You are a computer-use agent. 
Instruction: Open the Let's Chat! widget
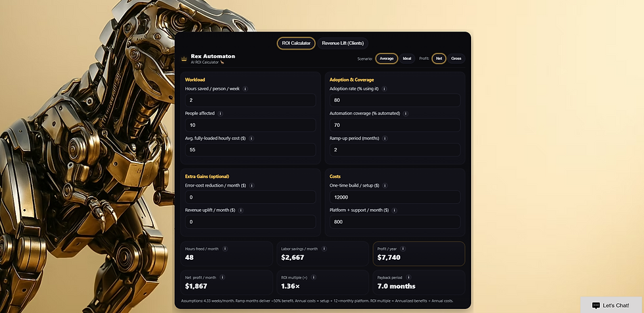coord(611,305)
